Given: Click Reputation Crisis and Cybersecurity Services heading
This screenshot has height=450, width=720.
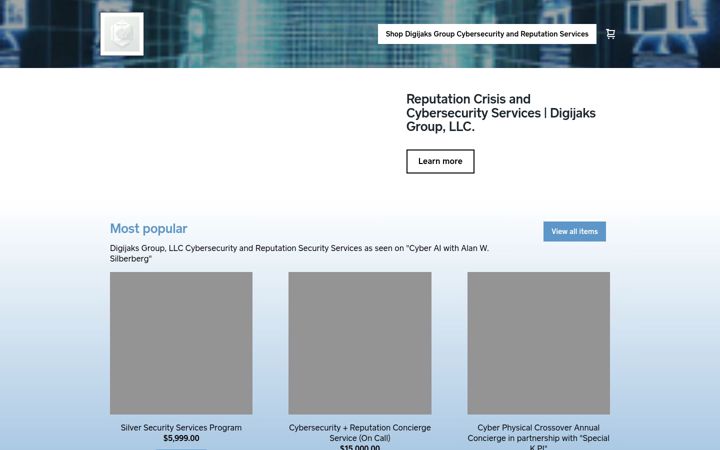Looking at the screenshot, I should (x=501, y=113).
